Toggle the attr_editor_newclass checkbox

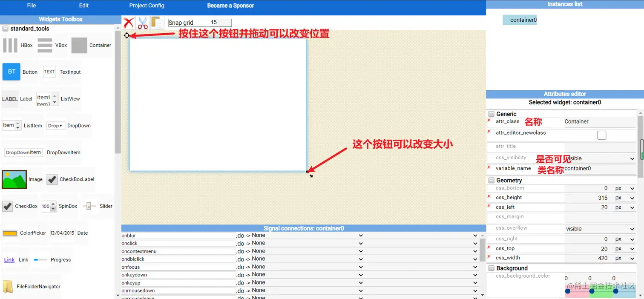602,135
